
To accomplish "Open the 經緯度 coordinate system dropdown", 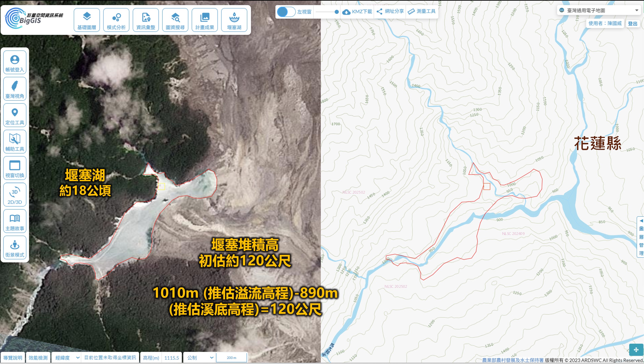I will [66, 357].
